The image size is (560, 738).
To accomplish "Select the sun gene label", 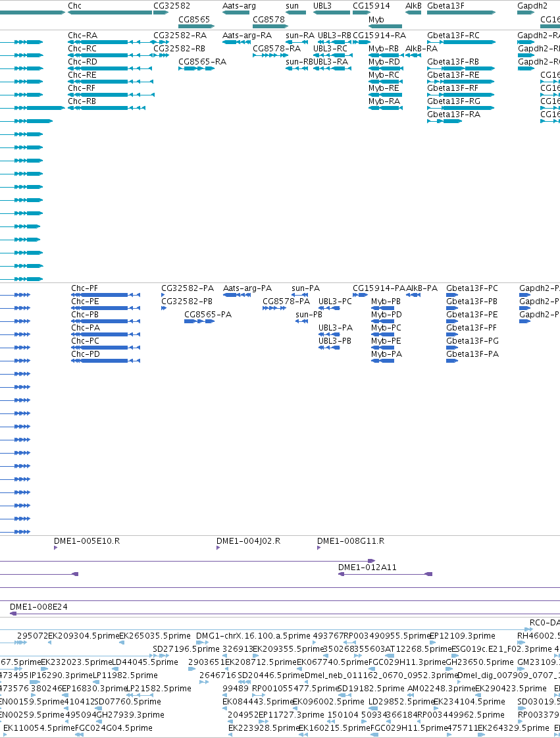I will [x=292, y=6].
